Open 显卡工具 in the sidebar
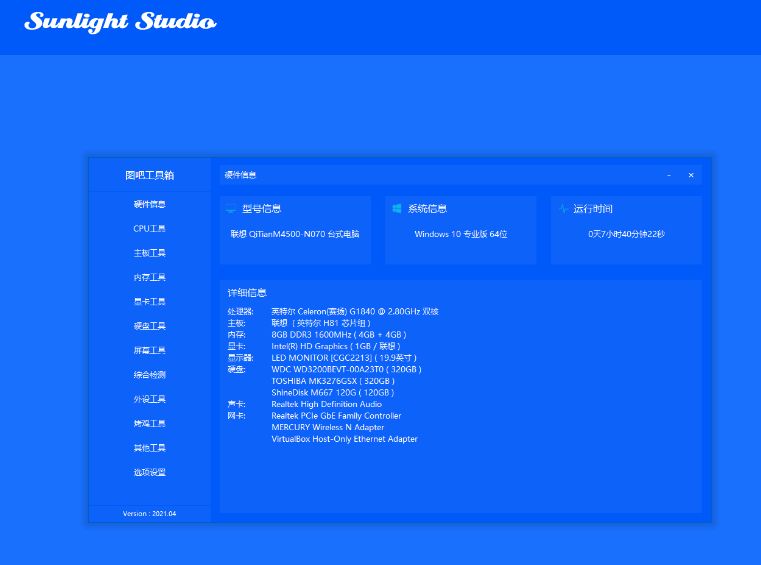Image resolution: width=761 pixels, height=565 pixels. (149, 301)
